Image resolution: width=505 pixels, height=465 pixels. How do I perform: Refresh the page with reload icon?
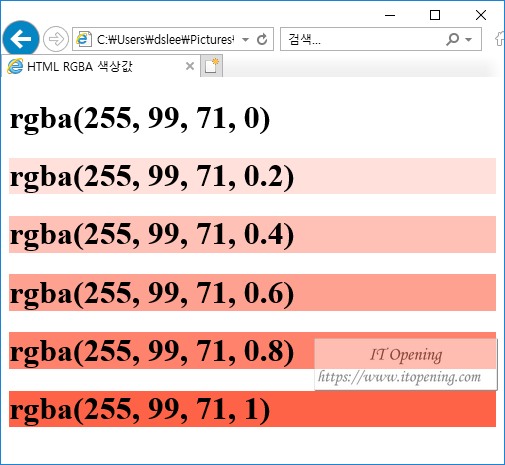pos(262,39)
